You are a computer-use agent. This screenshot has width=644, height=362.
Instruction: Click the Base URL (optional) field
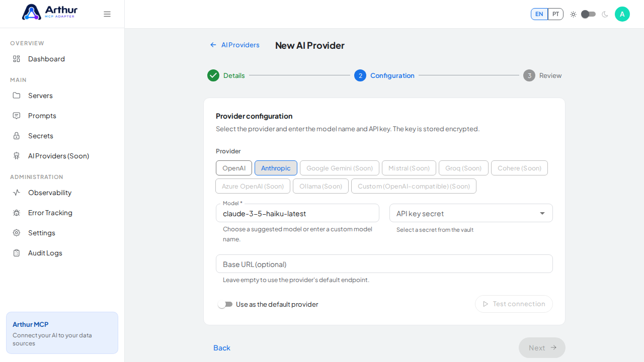[384, 264]
